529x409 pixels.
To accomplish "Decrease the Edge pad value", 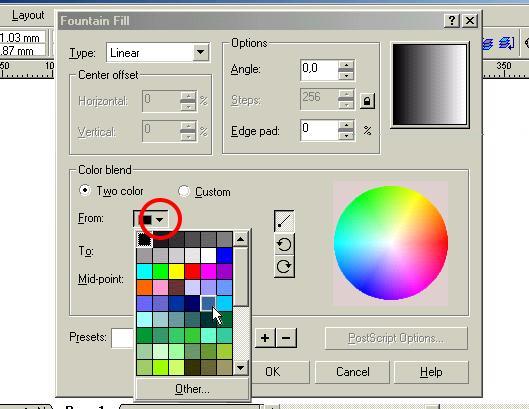I will (x=346, y=135).
